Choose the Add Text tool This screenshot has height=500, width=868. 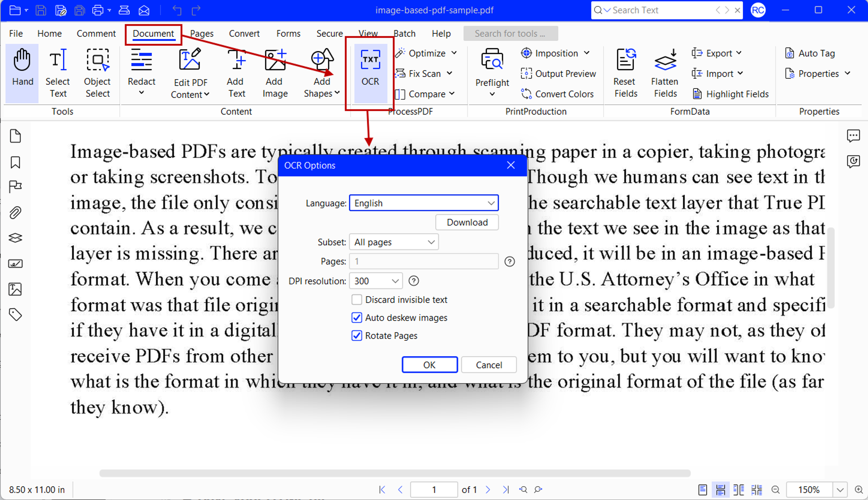tap(236, 73)
